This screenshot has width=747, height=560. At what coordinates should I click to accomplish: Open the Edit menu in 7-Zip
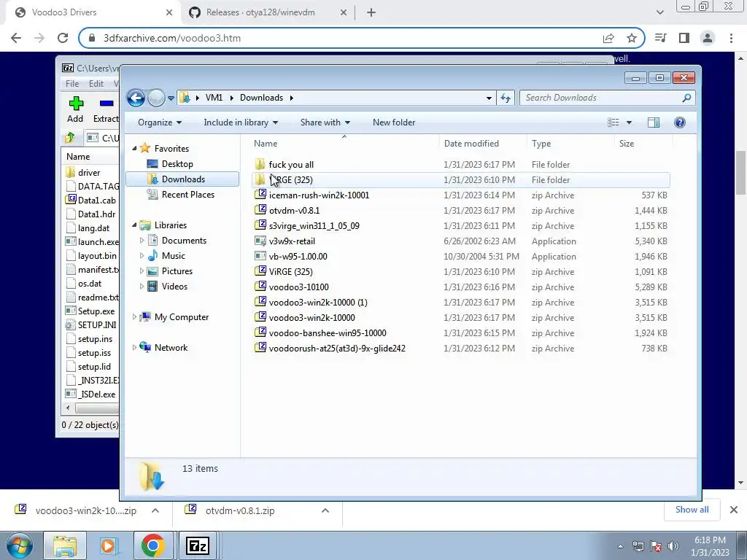96,84
